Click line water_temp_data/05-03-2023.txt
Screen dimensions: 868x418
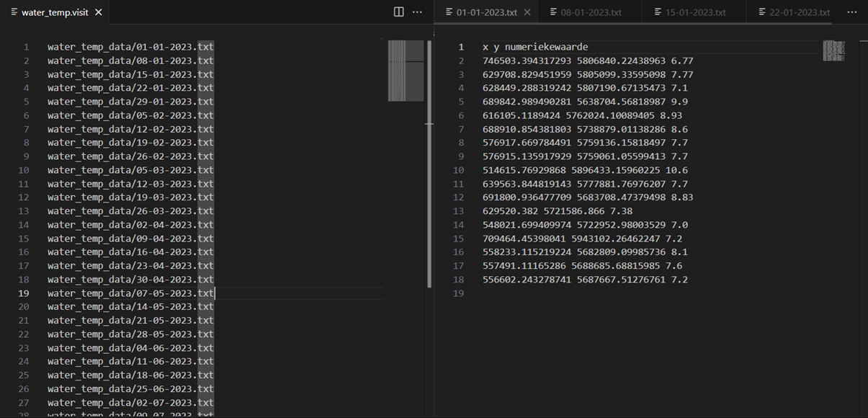pyautogui.click(x=130, y=170)
